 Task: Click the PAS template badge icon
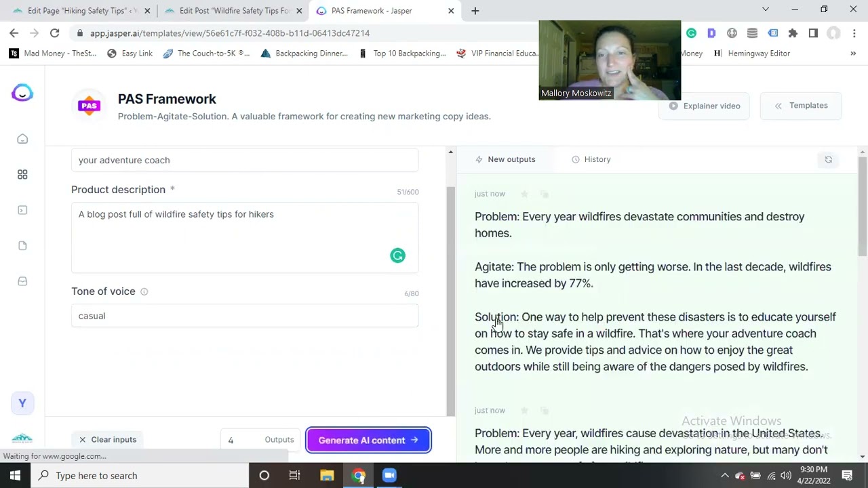[x=89, y=105]
